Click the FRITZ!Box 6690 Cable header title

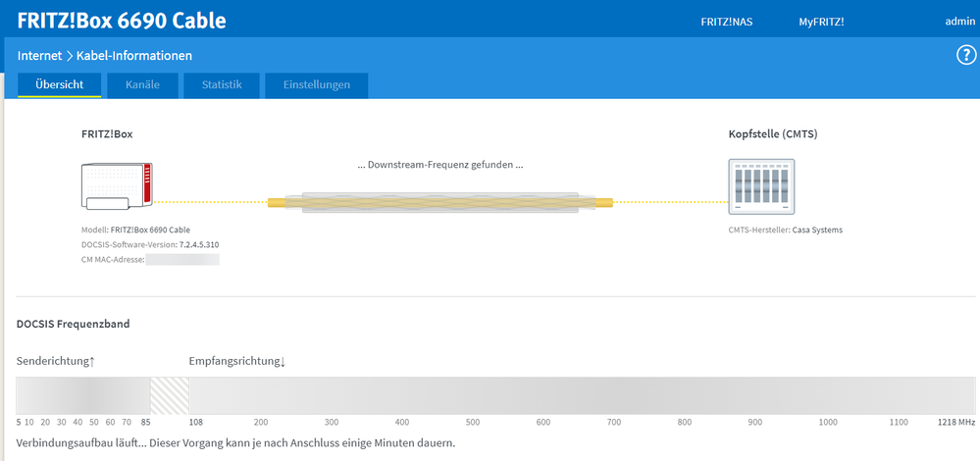[x=122, y=20]
